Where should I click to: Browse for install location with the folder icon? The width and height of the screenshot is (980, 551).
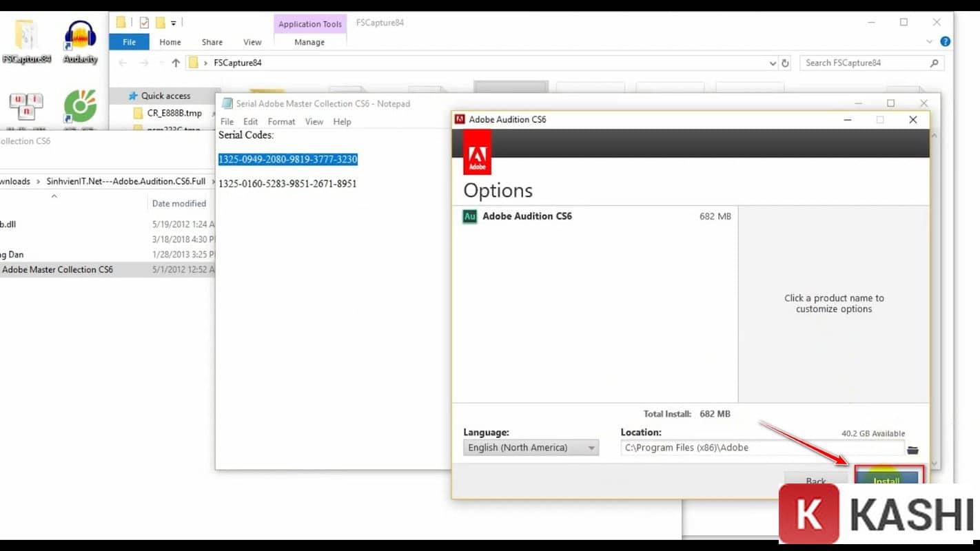(x=912, y=450)
